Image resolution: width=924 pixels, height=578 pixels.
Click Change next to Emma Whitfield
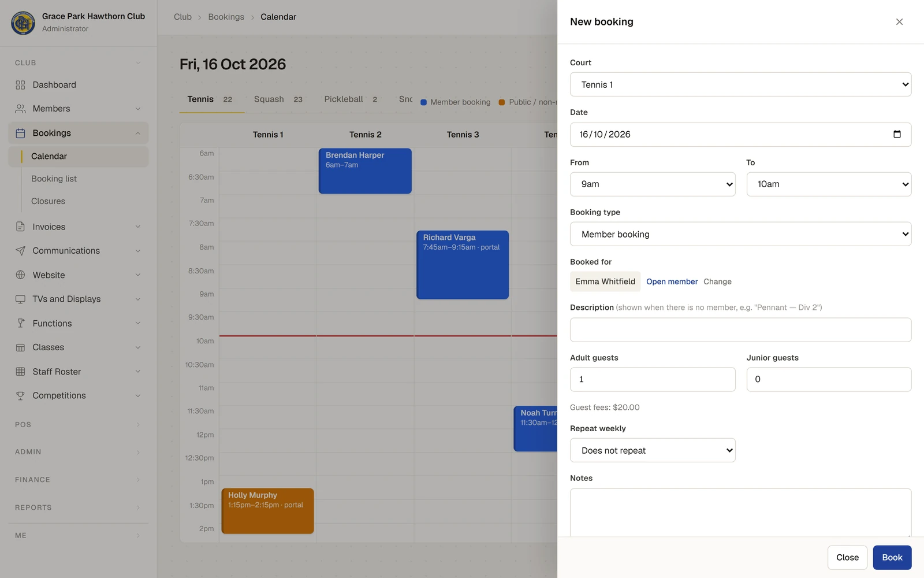[717, 281]
